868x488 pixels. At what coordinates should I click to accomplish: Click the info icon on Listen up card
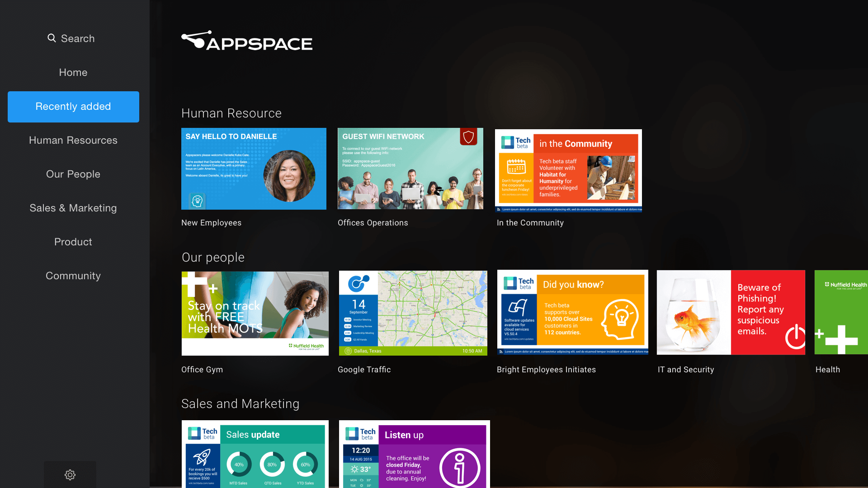tap(460, 467)
